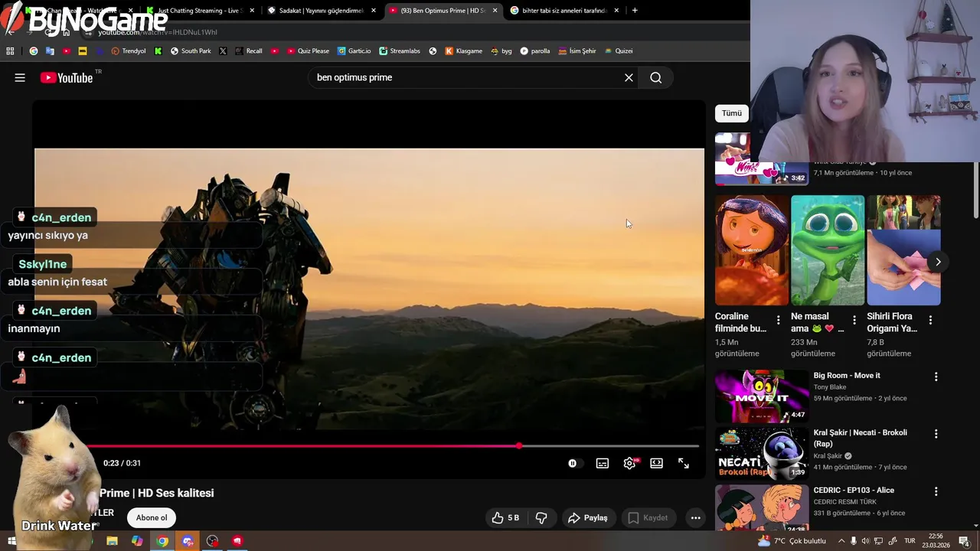Open CEDRIC - EP103 - Alice video title
Screen dimensions: 980x551
click(x=854, y=491)
